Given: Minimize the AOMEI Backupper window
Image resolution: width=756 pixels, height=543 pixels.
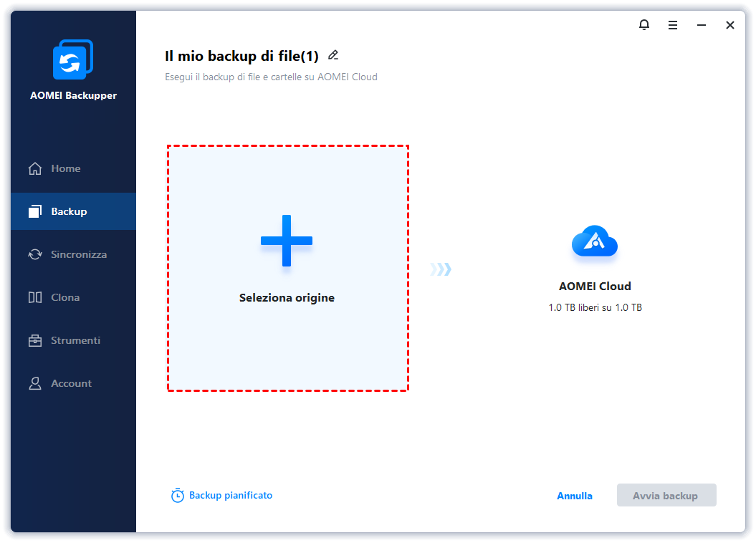Looking at the screenshot, I should (x=702, y=25).
